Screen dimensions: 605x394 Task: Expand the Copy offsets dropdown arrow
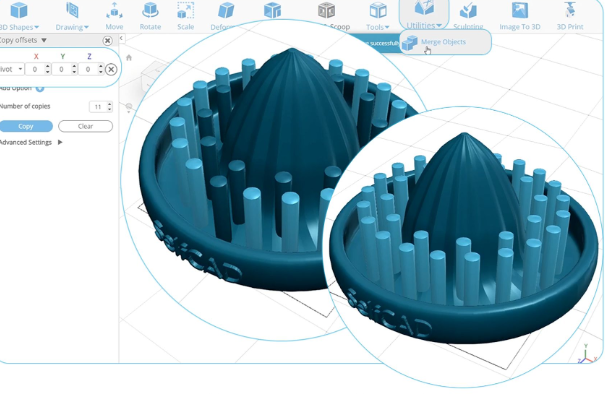click(x=44, y=40)
